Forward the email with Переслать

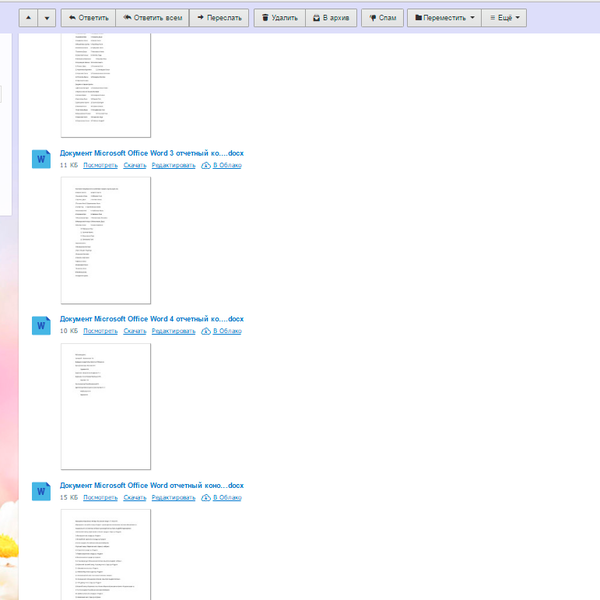pos(217,18)
